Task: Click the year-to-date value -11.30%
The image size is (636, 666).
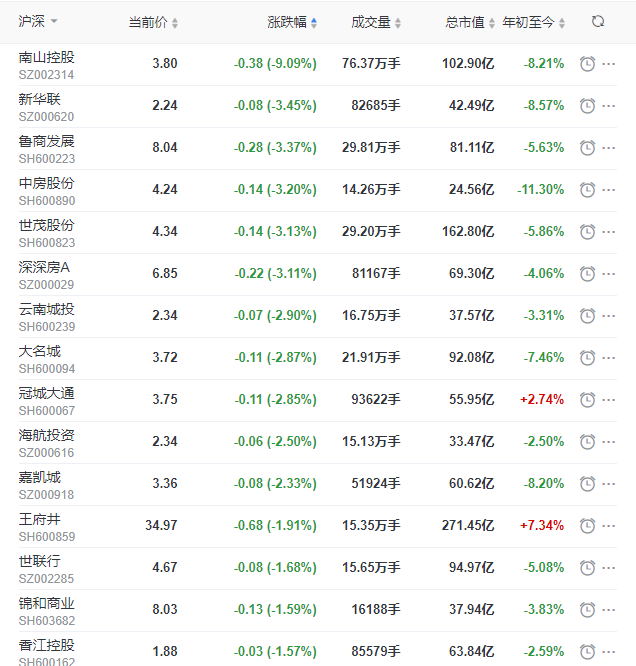Action: pyautogui.click(x=540, y=189)
